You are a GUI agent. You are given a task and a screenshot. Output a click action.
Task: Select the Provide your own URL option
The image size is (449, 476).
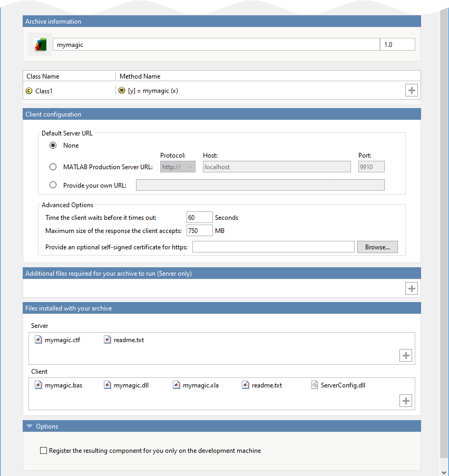(x=53, y=184)
